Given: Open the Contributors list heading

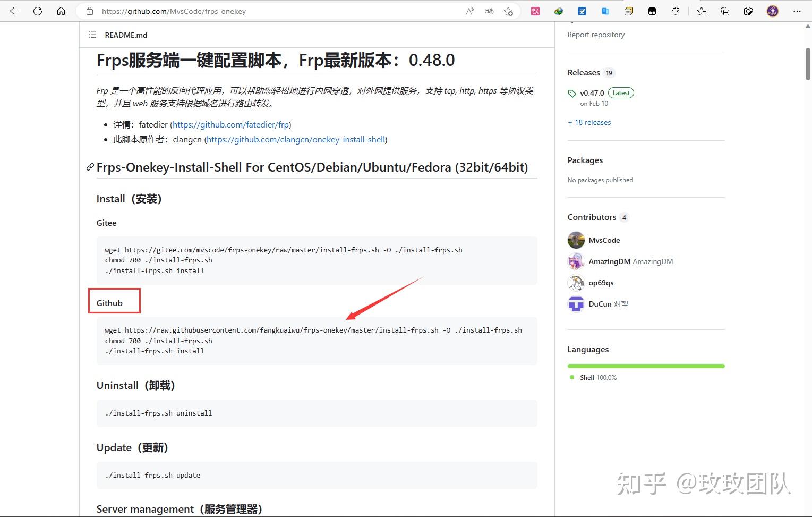Looking at the screenshot, I should tap(592, 217).
